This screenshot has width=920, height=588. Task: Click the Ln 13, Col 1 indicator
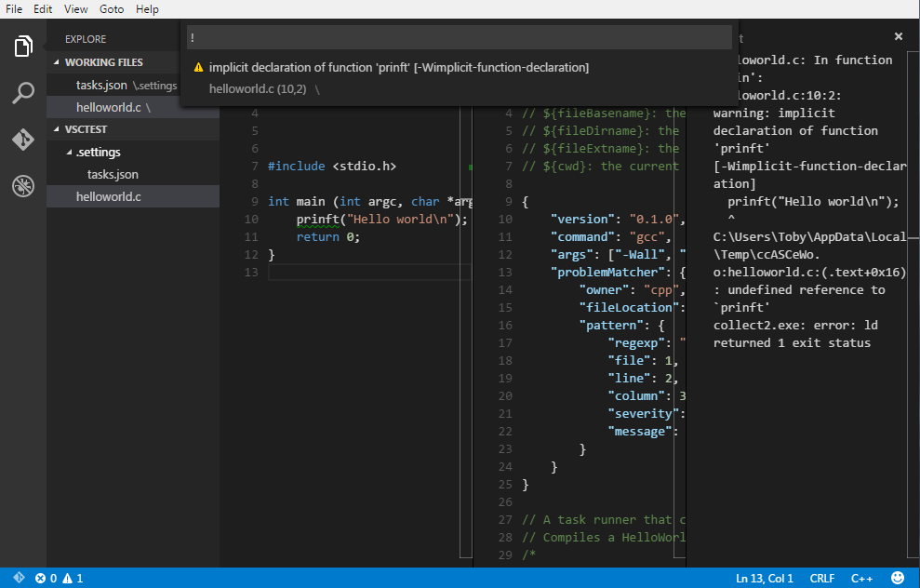[x=764, y=578]
